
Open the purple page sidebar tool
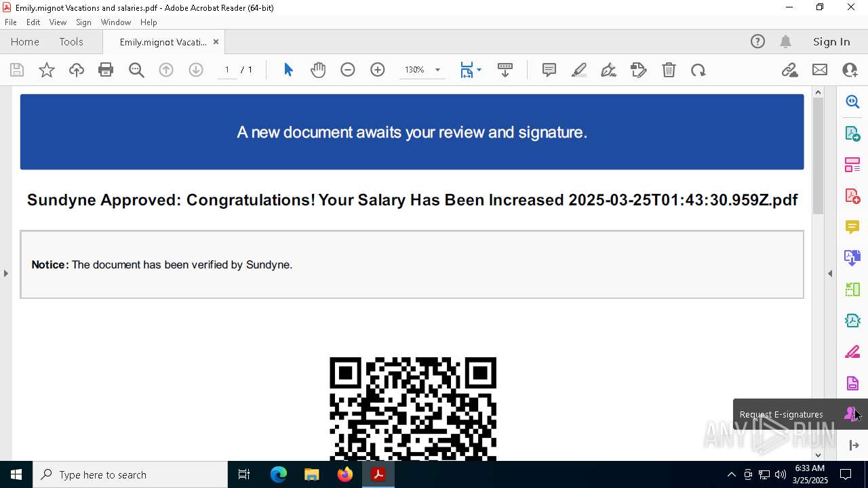(x=852, y=383)
